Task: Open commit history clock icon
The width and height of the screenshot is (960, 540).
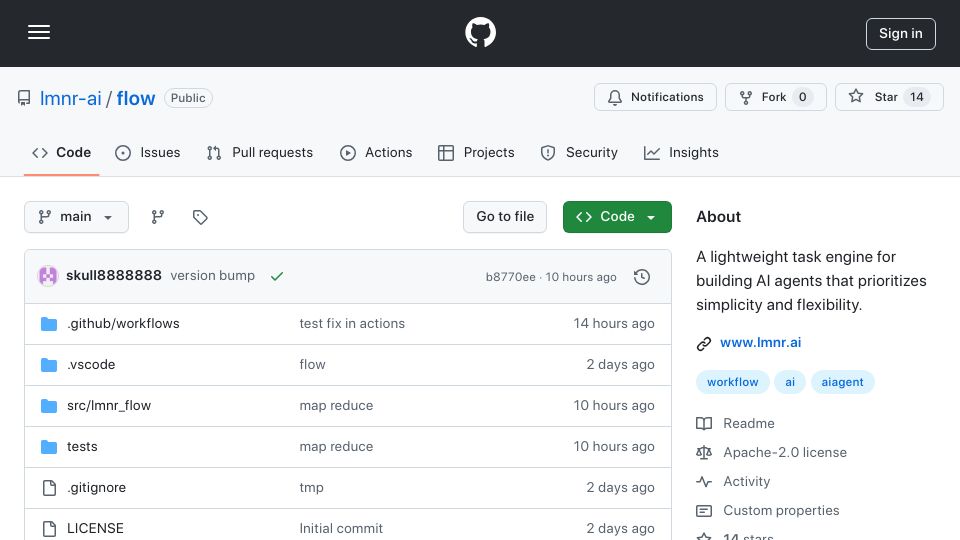Action: click(x=642, y=277)
